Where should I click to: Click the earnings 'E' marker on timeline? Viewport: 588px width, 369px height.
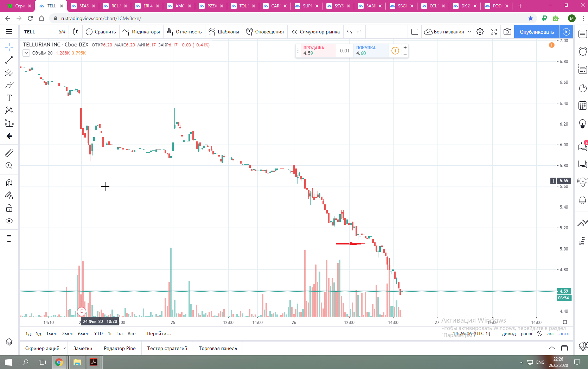(x=82, y=311)
